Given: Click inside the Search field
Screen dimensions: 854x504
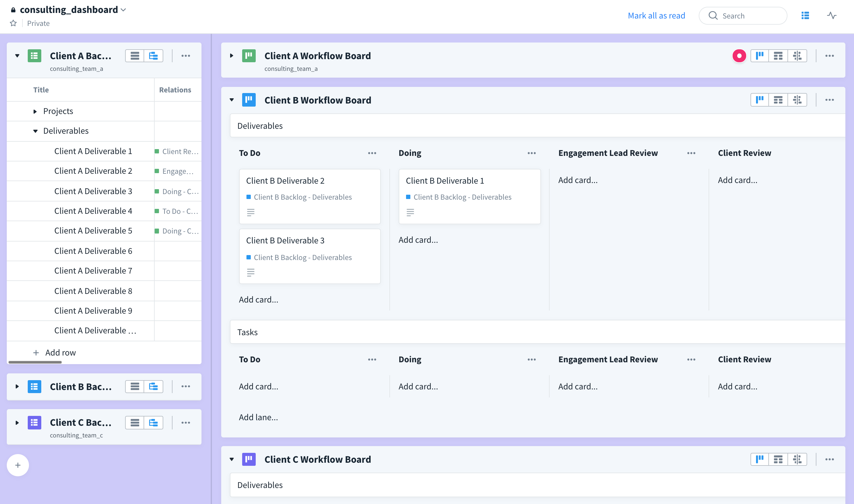Looking at the screenshot, I should pyautogui.click(x=743, y=15).
